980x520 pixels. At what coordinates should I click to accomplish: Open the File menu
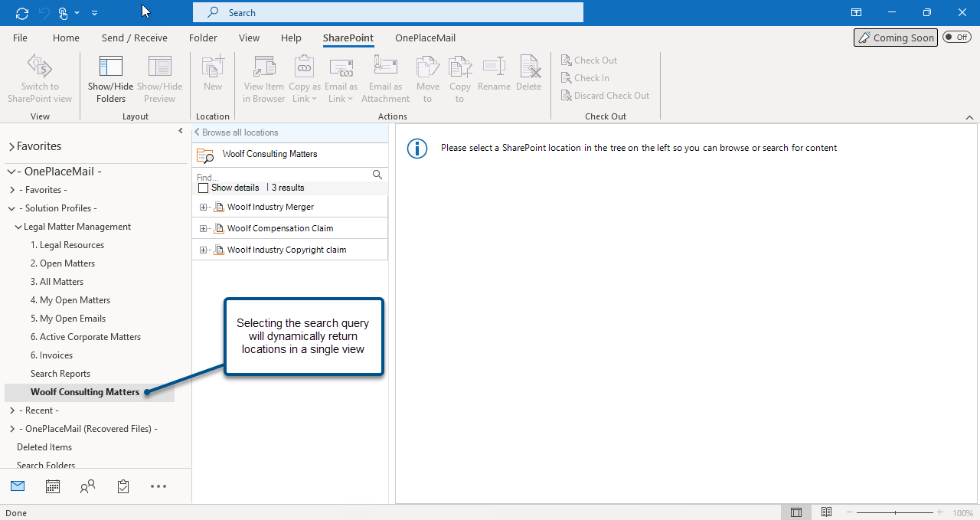pyautogui.click(x=21, y=38)
